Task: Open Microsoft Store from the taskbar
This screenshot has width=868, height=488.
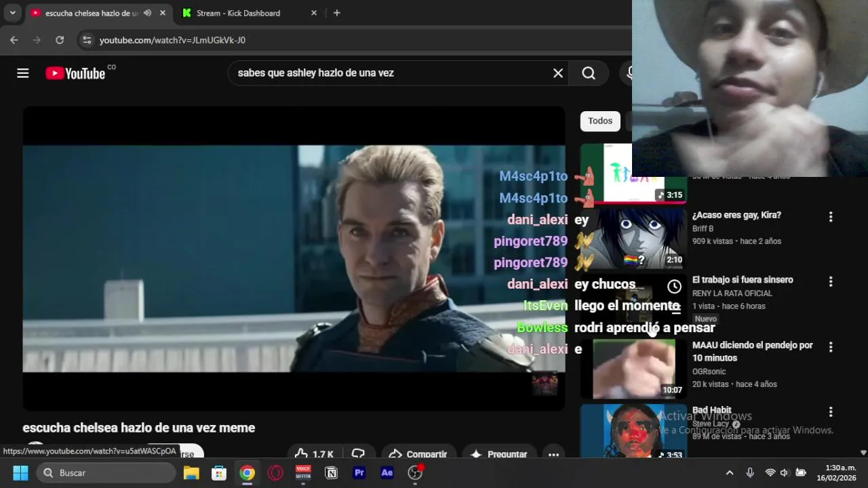Action: click(x=219, y=472)
